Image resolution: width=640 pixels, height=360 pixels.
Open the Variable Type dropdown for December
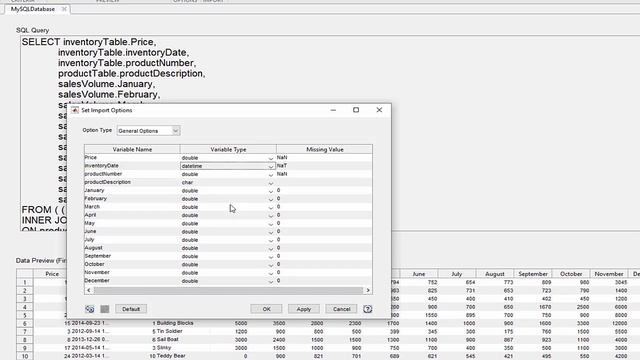click(270, 281)
